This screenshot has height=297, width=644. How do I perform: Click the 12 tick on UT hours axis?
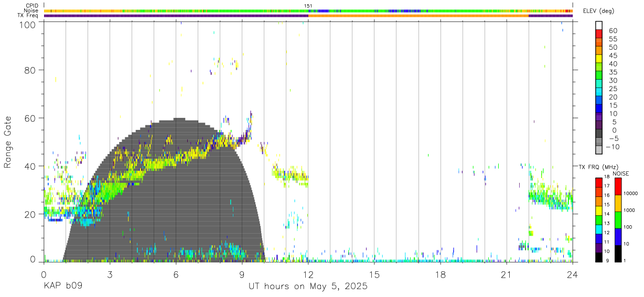pos(308,274)
